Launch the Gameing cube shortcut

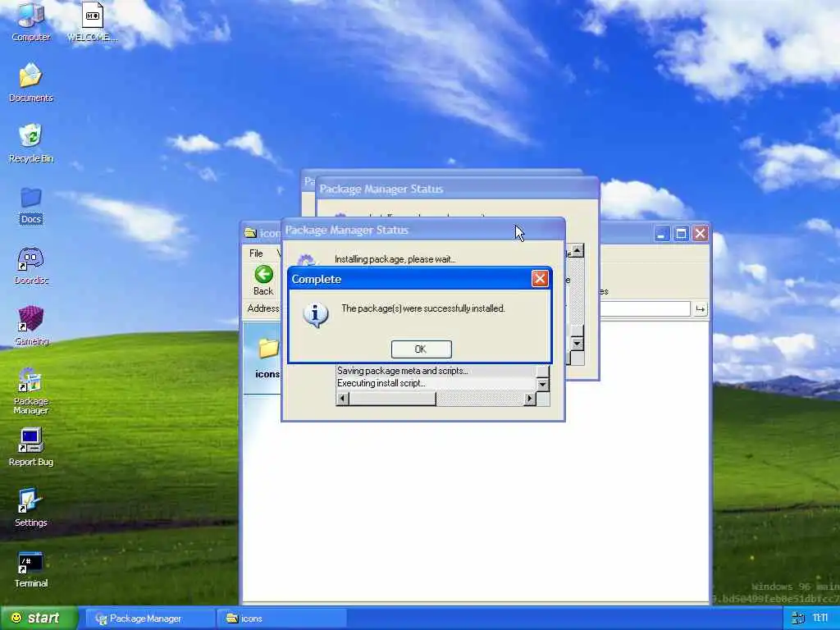point(30,326)
